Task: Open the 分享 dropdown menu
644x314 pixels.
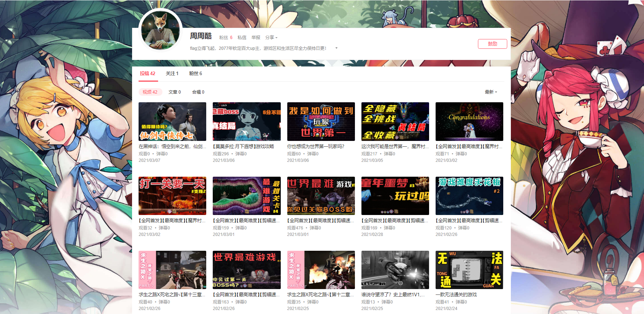Action: click(x=271, y=38)
